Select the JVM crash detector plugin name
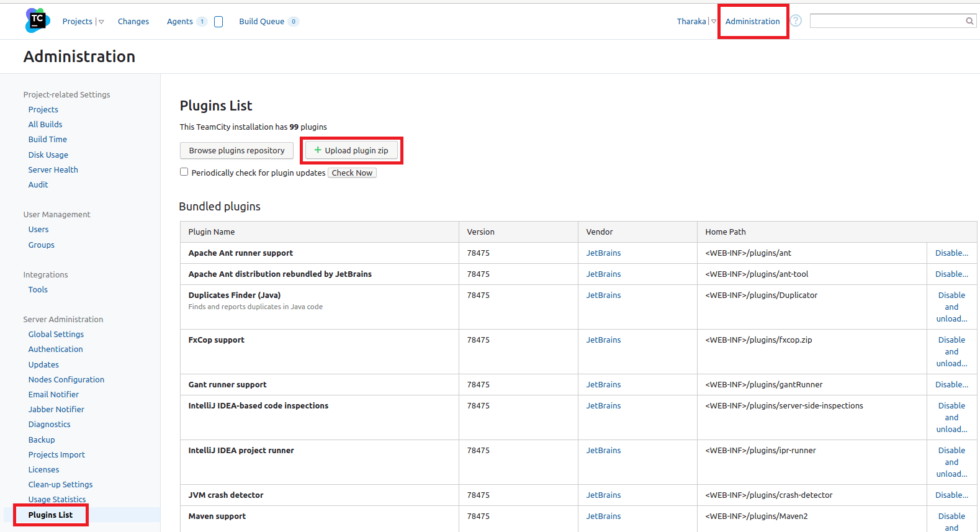 pos(226,495)
